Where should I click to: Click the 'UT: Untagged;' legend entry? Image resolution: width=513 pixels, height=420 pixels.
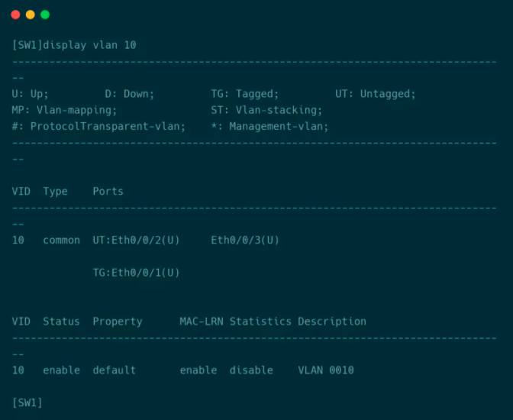(x=376, y=94)
